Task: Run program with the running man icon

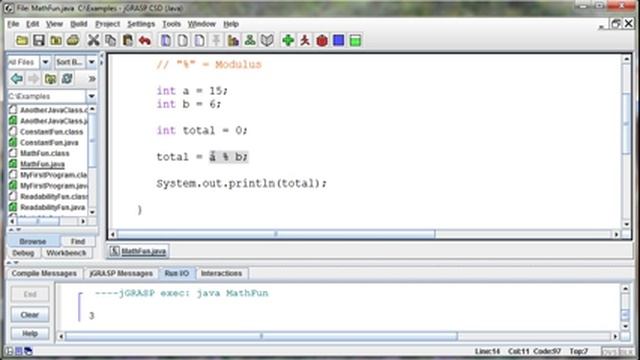Action: [x=305, y=40]
